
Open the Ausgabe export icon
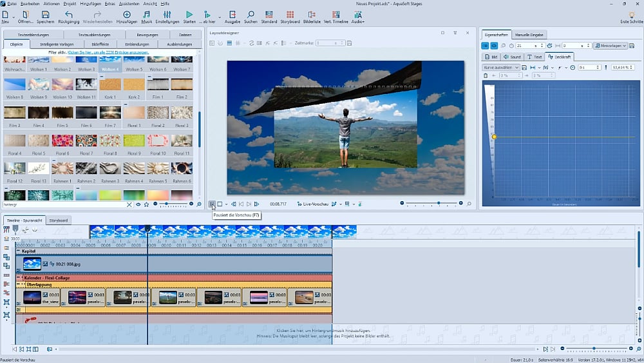click(x=232, y=15)
